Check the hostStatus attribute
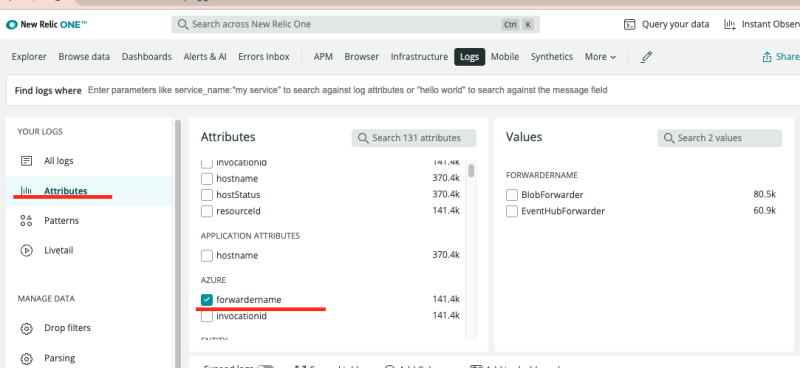The width and height of the screenshot is (800, 368). coord(207,195)
